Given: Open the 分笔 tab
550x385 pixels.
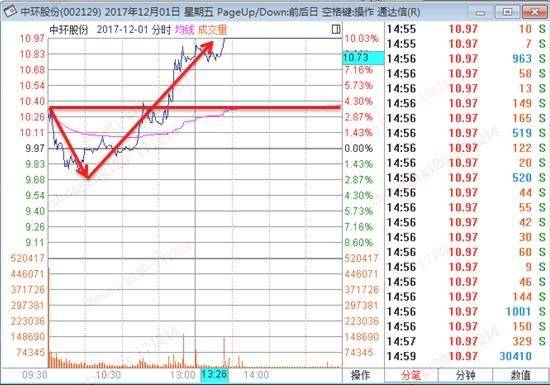Looking at the screenshot, I should point(411,375).
